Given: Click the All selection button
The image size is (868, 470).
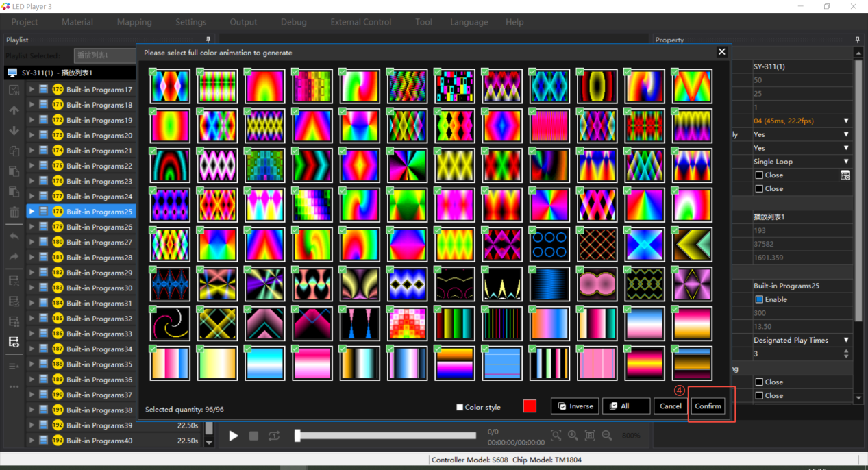Looking at the screenshot, I should pyautogui.click(x=626, y=406).
